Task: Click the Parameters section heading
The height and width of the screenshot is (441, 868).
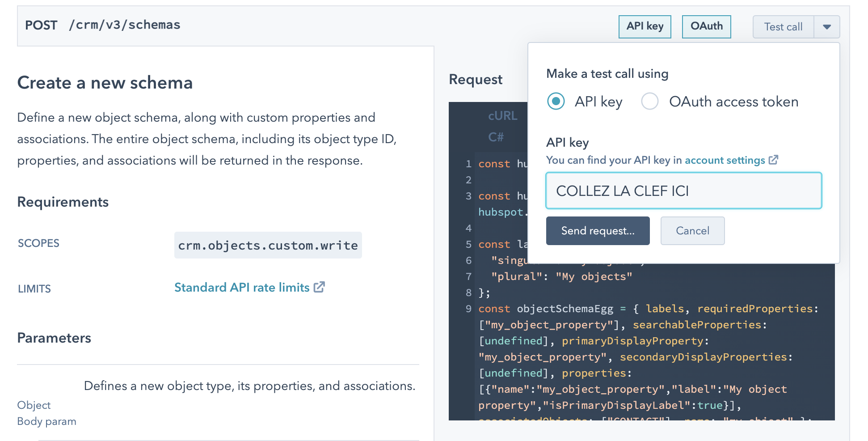Action: [54, 338]
